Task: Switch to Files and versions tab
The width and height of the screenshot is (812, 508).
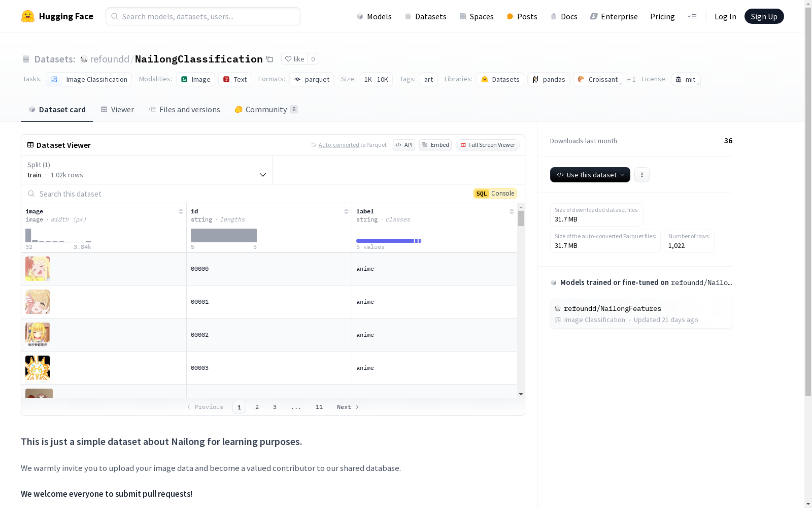Action: [x=184, y=110]
